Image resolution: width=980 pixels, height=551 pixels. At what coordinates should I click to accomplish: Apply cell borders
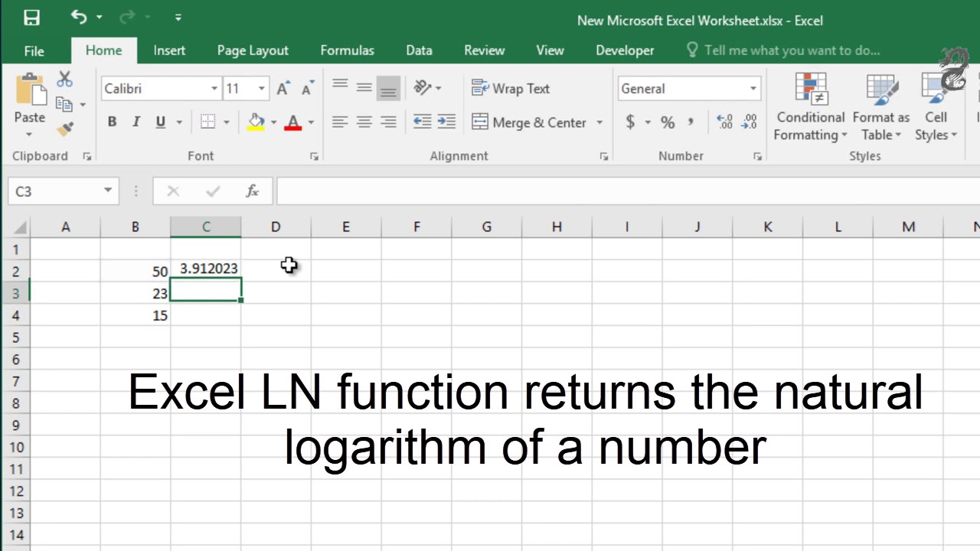tap(207, 122)
